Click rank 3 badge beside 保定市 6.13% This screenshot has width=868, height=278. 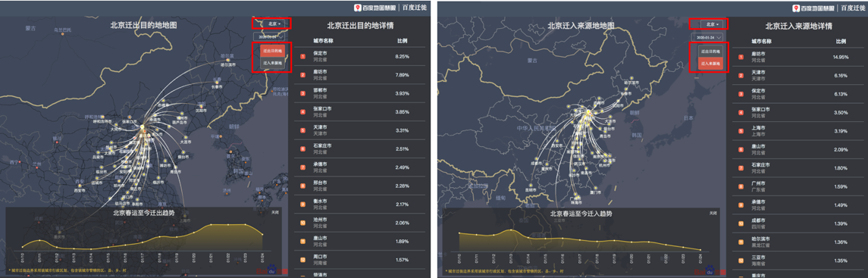pos(741,93)
